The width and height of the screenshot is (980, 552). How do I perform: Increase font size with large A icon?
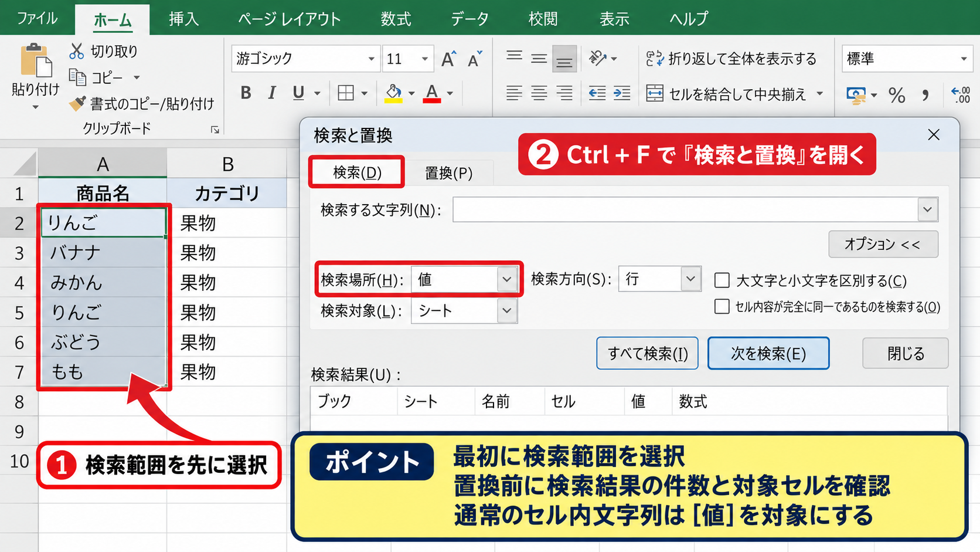[448, 59]
